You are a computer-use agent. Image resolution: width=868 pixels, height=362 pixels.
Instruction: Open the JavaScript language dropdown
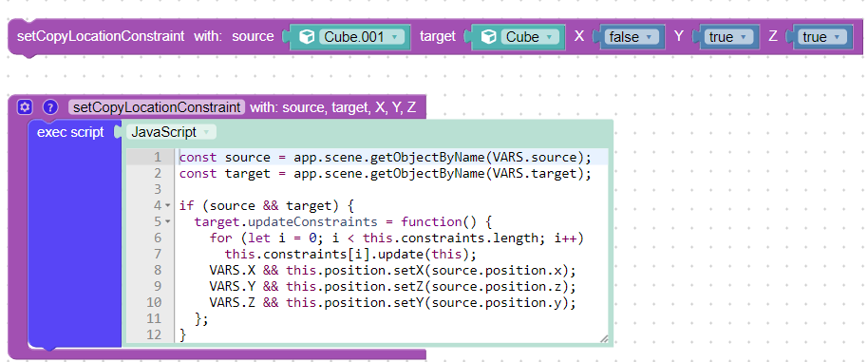pyautogui.click(x=171, y=132)
